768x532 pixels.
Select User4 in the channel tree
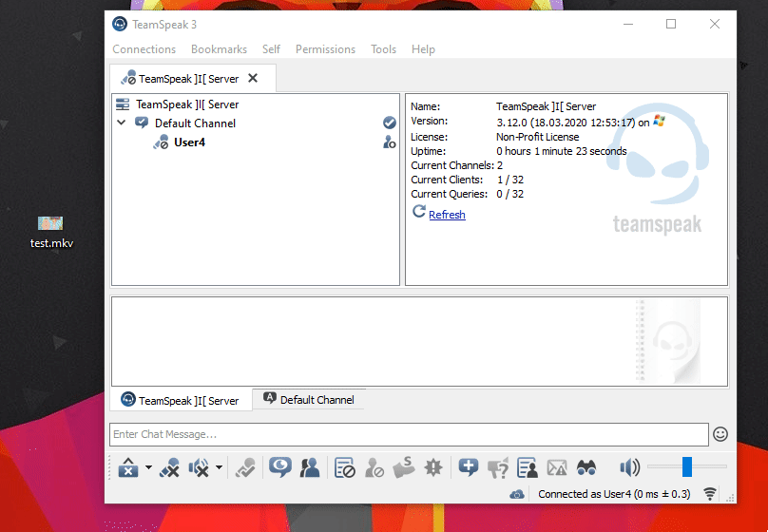tap(189, 142)
